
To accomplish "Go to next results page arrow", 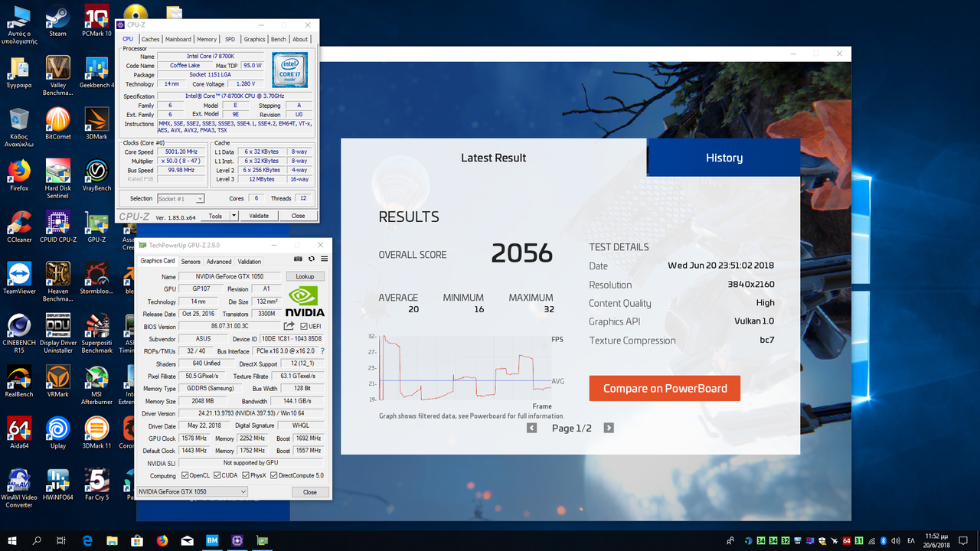I will click(609, 428).
